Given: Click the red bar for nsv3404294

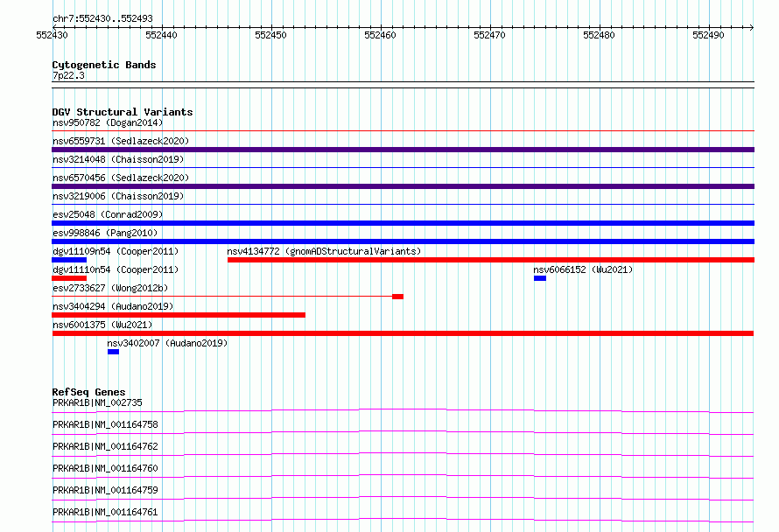Looking at the screenshot, I should coord(179,315).
